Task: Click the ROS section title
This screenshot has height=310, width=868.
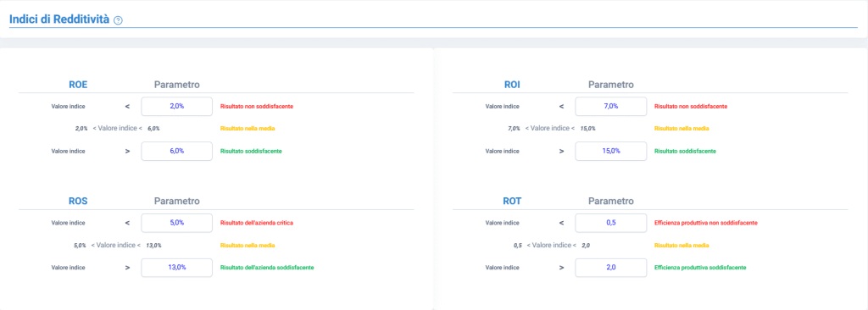Action: point(77,202)
